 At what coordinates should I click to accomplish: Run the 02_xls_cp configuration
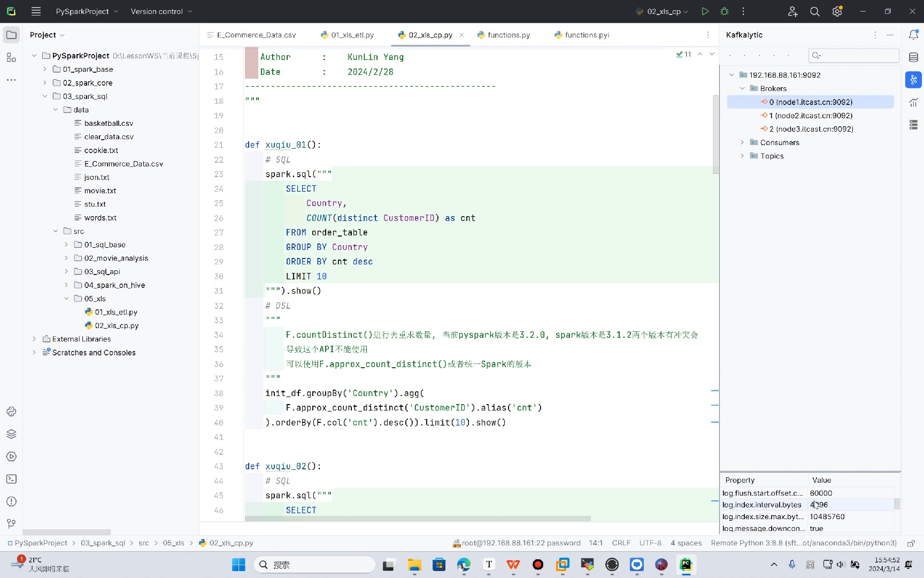pyautogui.click(x=705, y=11)
